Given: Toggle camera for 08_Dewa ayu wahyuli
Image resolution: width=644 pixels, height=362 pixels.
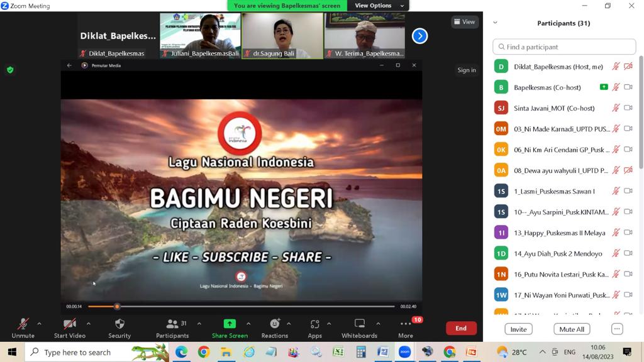Looking at the screenshot, I should click(x=628, y=170).
